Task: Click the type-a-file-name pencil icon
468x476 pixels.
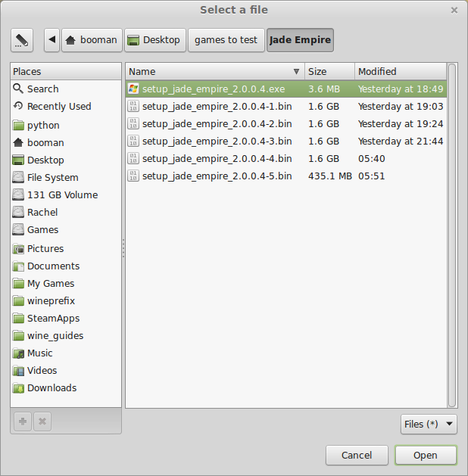Action: [22, 40]
